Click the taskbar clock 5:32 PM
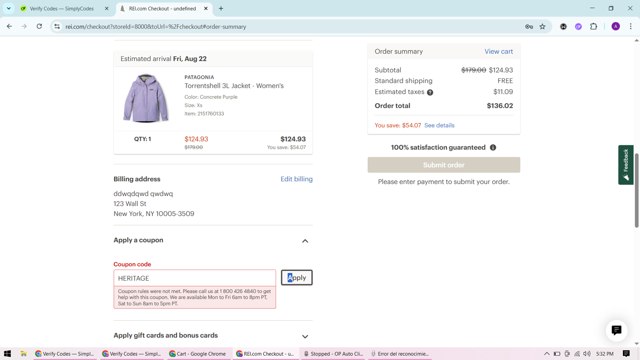Viewport: 640px width, 360px height. (604, 353)
